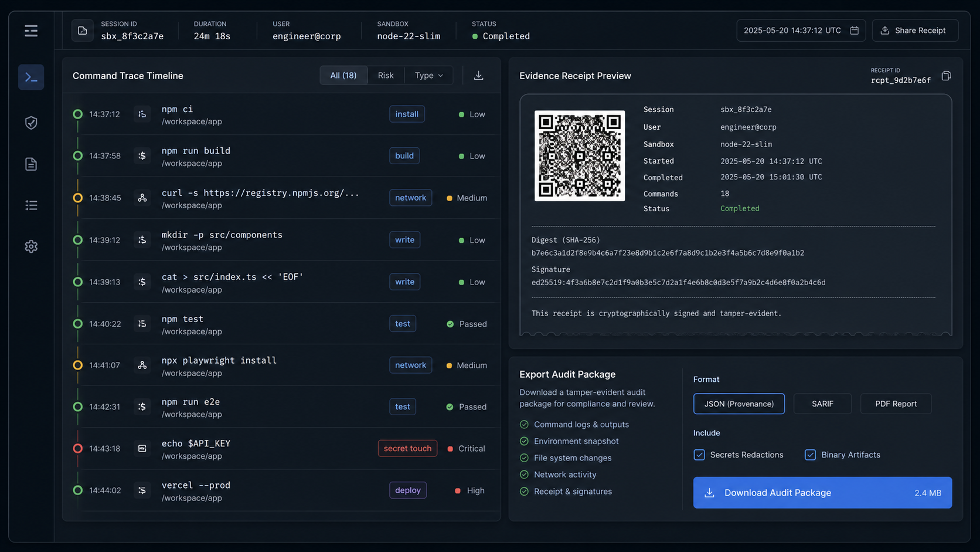
Task: Open the calendar icon next to the timestamp
Action: [855, 31]
